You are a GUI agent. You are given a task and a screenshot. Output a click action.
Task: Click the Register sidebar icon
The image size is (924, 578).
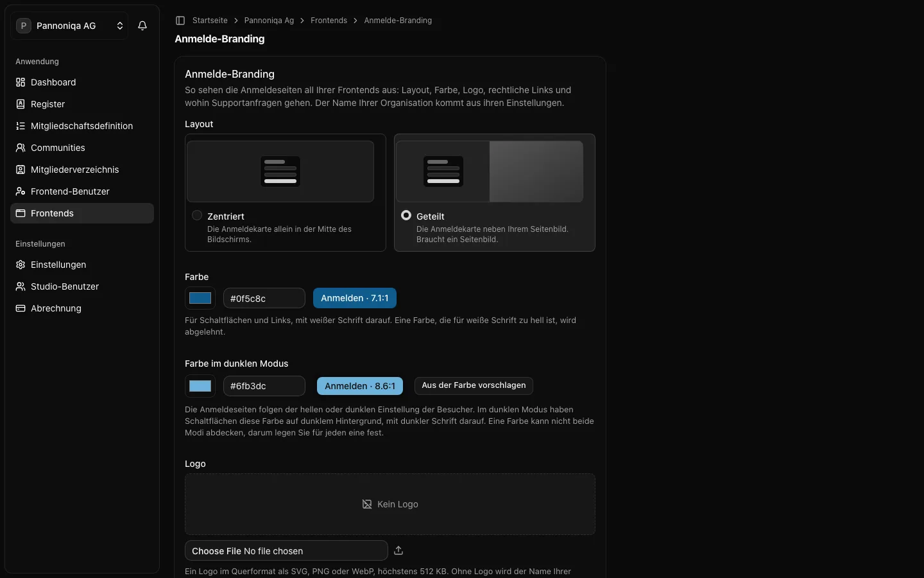coord(21,104)
